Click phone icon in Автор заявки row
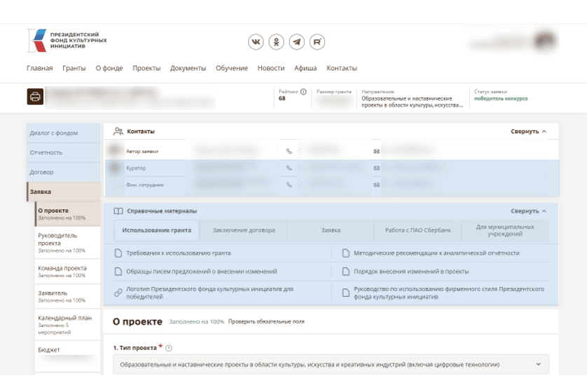This screenshot has height=392, width=587. click(x=289, y=150)
